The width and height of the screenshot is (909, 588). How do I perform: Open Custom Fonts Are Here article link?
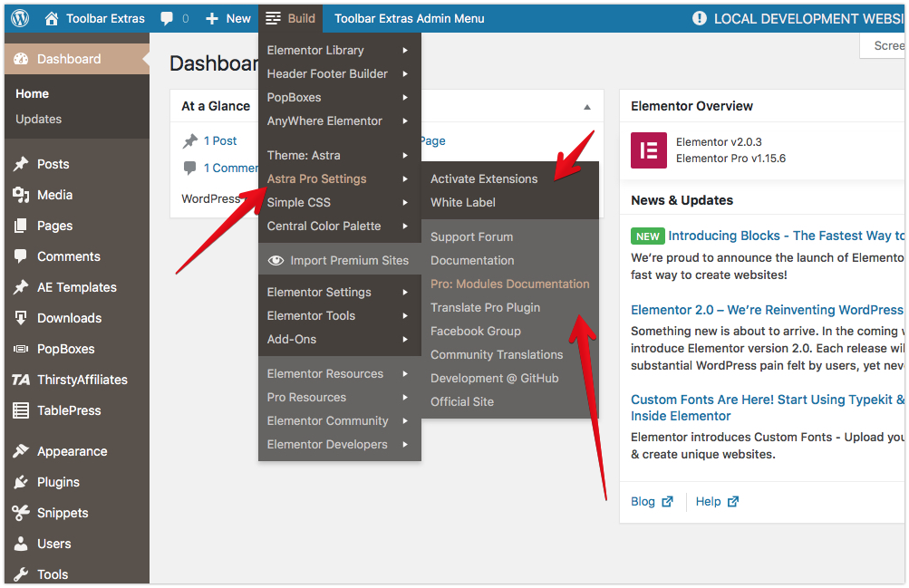[767, 408]
